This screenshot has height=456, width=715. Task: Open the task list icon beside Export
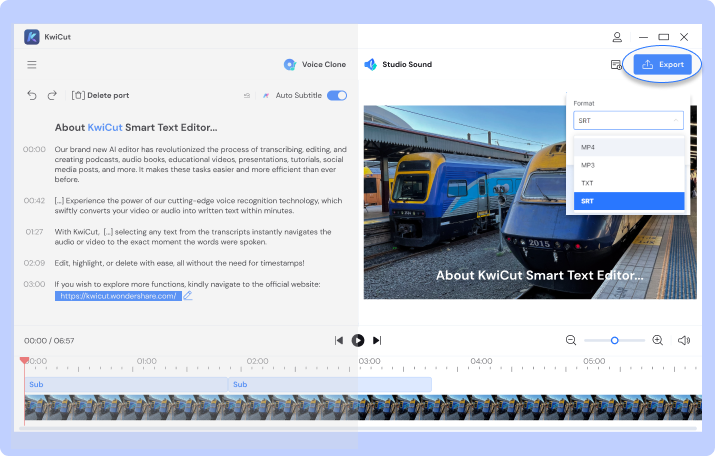[616, 65]
